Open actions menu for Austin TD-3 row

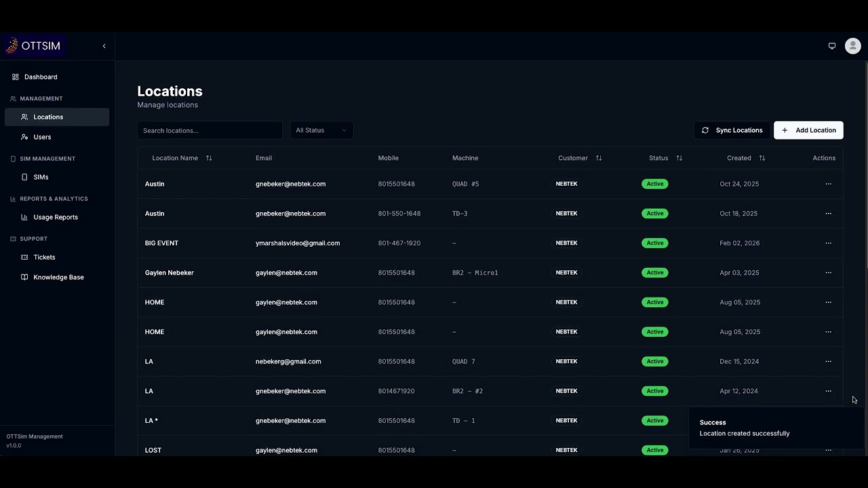pyautogui.click(x=828, y=213)
